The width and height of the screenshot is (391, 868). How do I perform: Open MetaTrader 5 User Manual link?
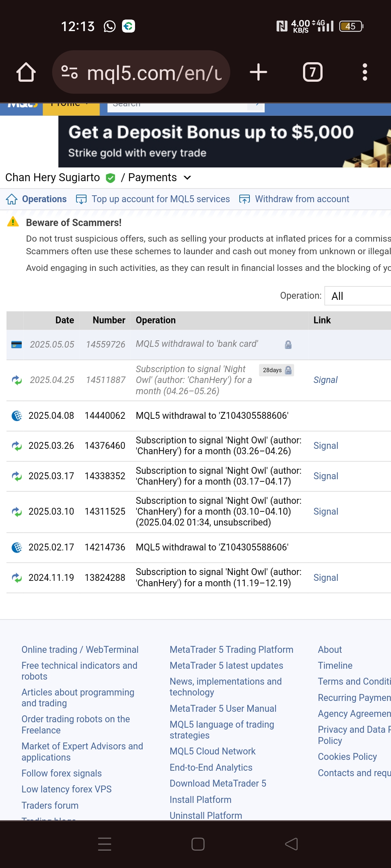tap(223, 709)
